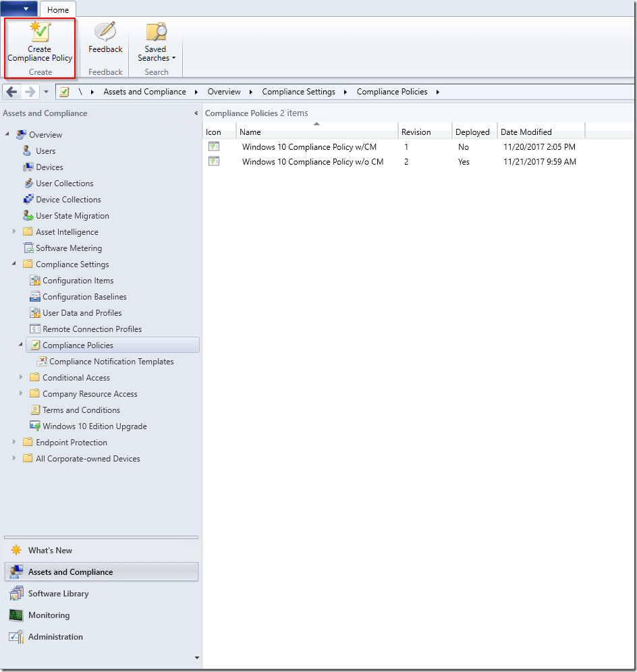
Task: Switch to the Software Library workspace
Action: [x=58, y=594]
